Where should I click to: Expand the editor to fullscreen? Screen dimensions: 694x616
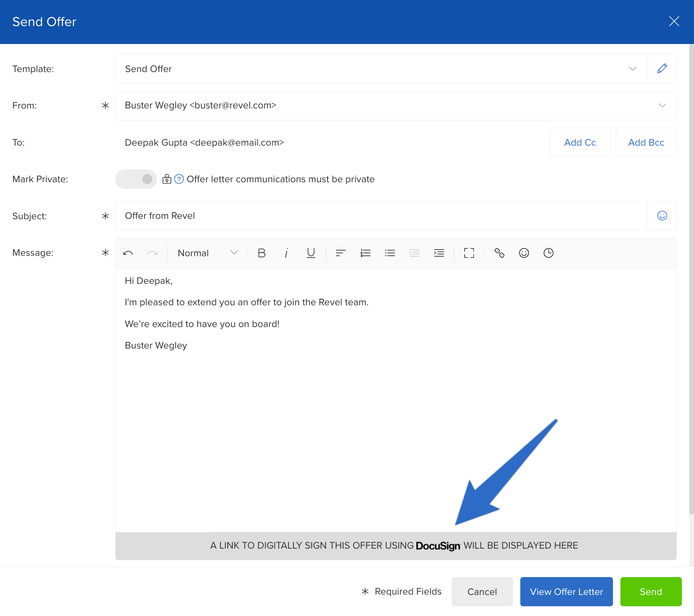pos(469,253)
